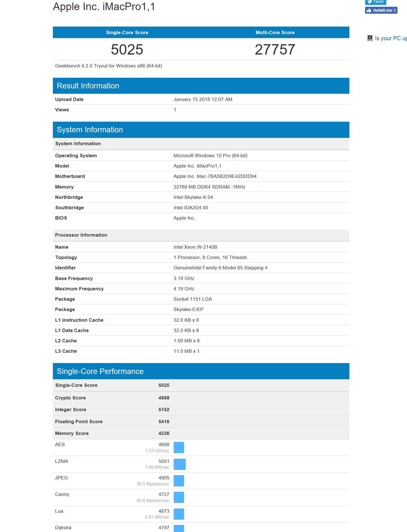Click the Multi-Core Score header
Screen dimensions: 407x532
click(275, 32)
